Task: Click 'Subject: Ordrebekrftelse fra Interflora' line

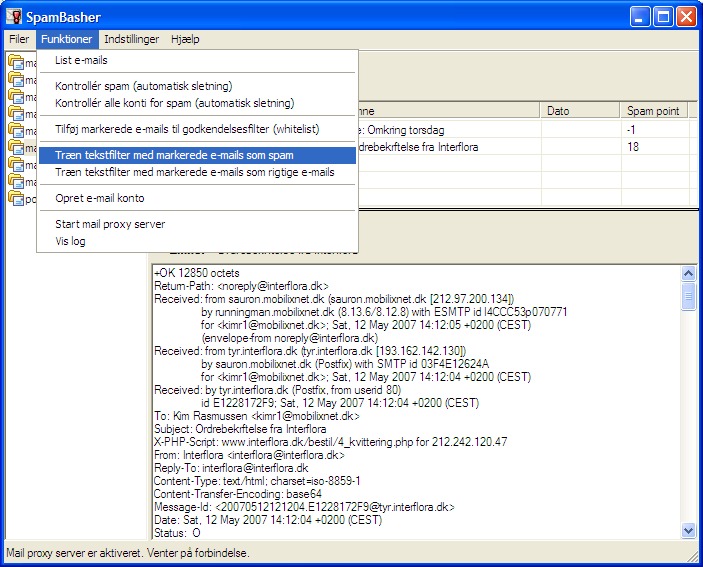Action: pos(240,429)
